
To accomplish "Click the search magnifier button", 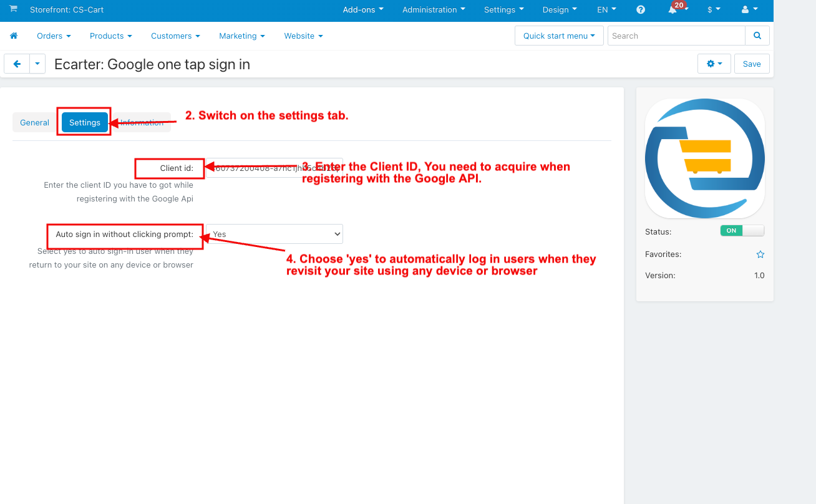I will [757, 36].
